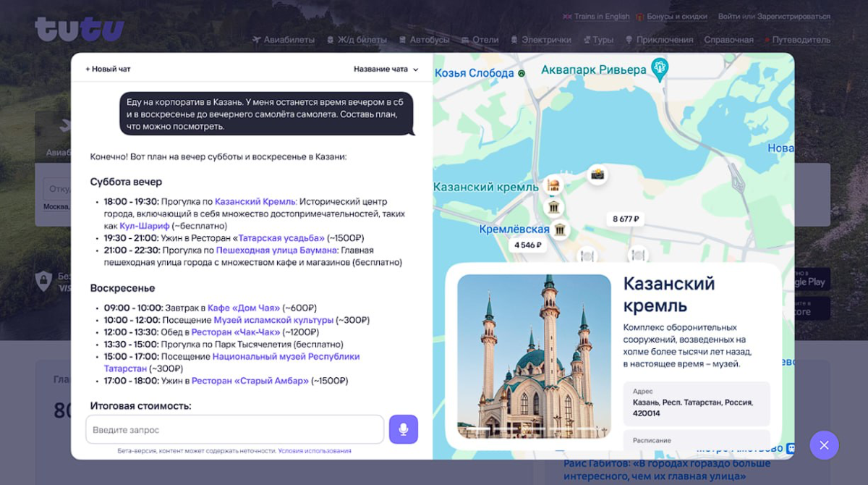Click the camera viewpoint marker on map

[597, 174]
